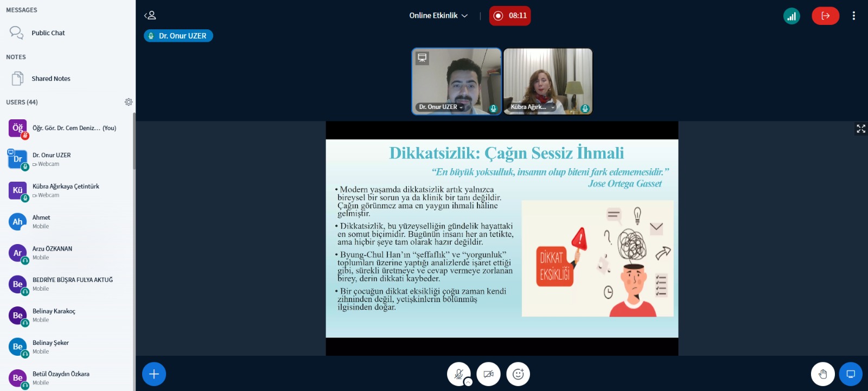The width and height of the screenshot is (868, 391).
Task: Open Shared Notes
Action: (50, 79)
